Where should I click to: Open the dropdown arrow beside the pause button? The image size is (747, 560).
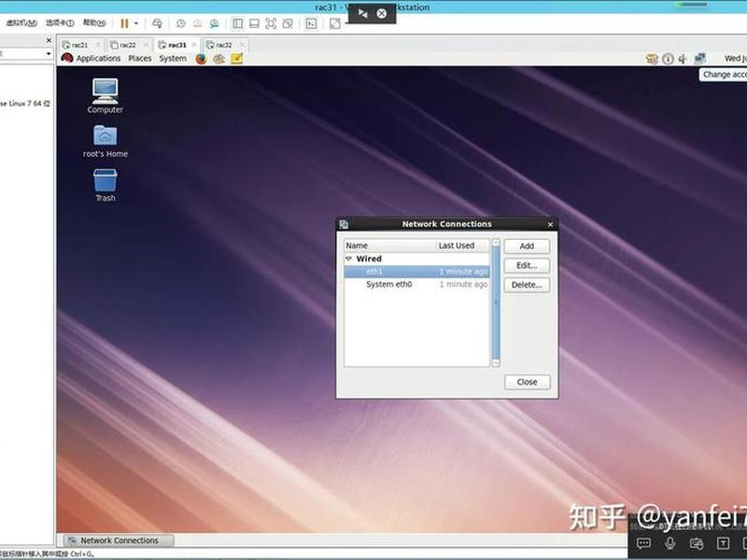(136, 23)
